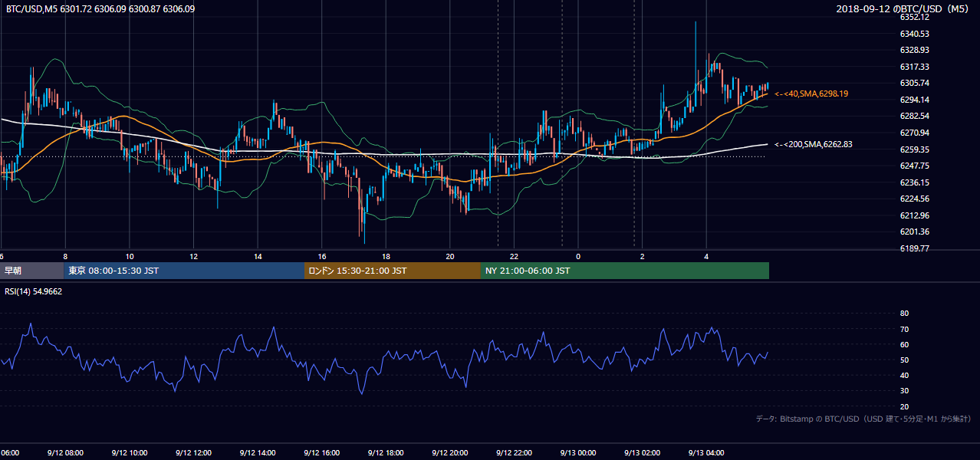Screen dimensions: 980x460
Task: Click the RSI(14) 54.9662 indicator label
Action: [33, 291]
